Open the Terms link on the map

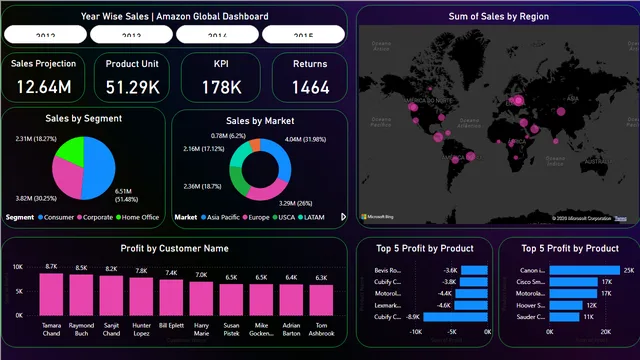(620, 218)
